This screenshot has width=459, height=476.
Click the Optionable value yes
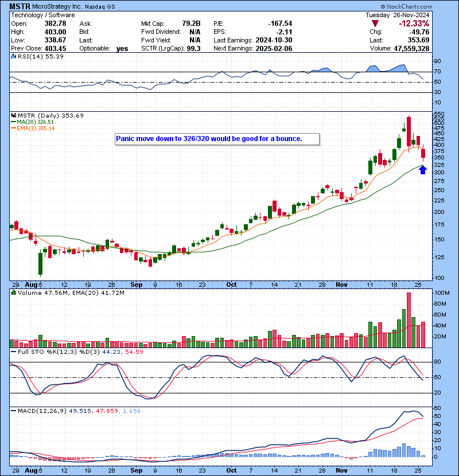(x=122, y=49)
